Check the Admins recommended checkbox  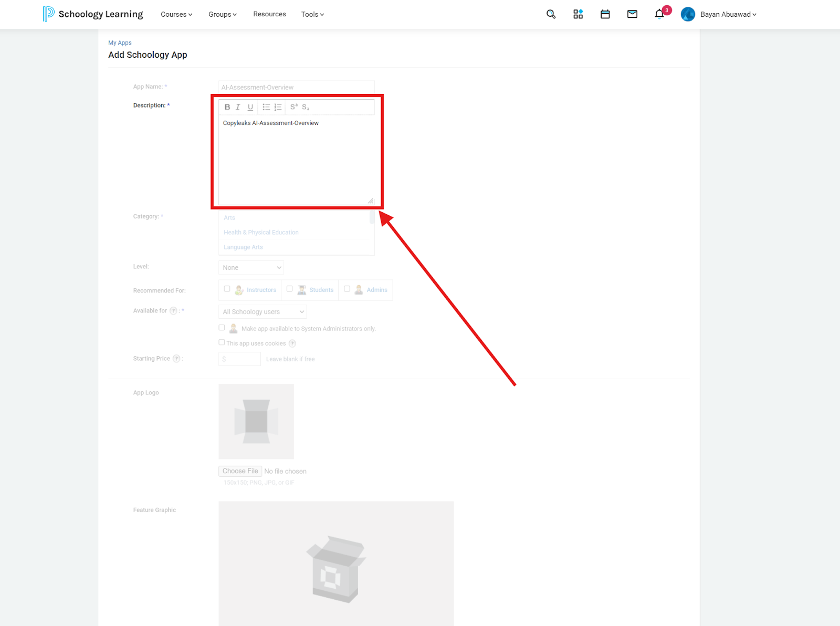tap(347, 289)
